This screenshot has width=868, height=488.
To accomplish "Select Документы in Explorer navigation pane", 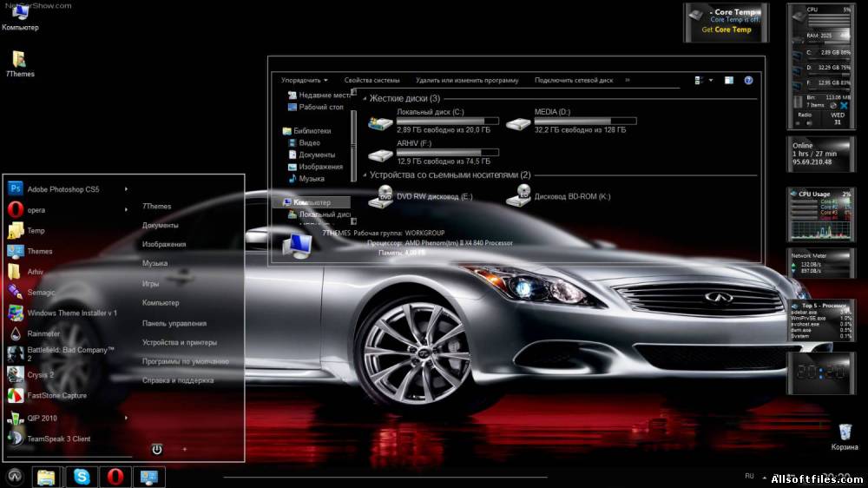I will coord(312,155).
